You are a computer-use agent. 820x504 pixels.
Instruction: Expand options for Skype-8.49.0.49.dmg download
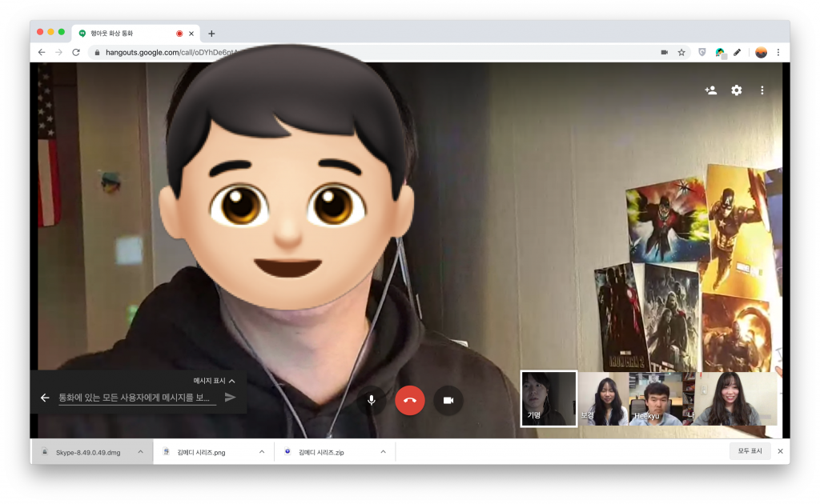click(x=140, y=452)
